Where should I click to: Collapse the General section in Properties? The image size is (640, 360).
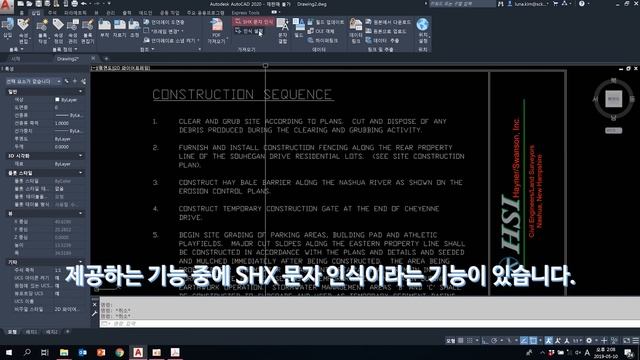pos(80,92)
